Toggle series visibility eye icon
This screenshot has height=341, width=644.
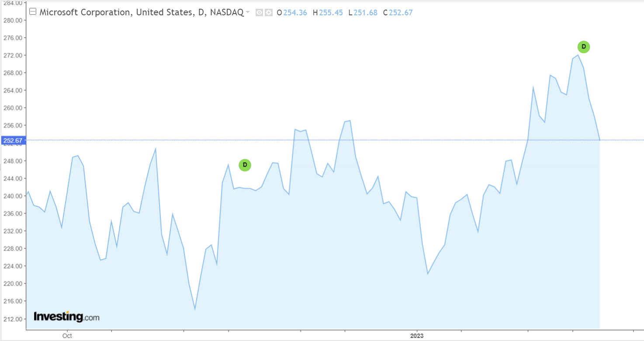pos(259,13)
